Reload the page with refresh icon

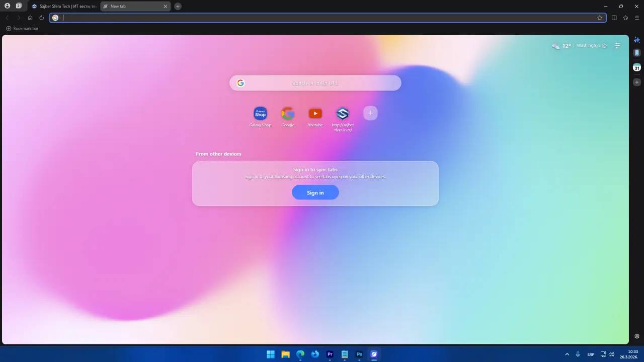(42, 18)
